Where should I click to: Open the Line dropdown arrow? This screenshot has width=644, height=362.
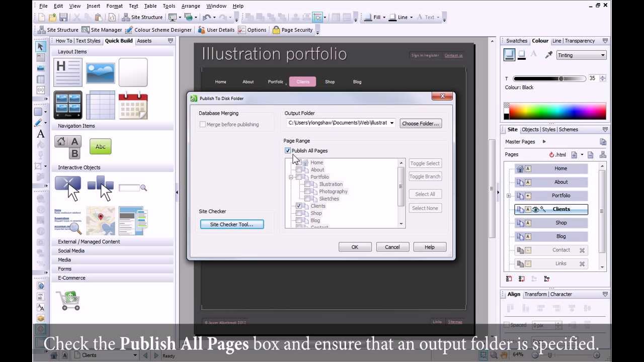coord(411,18)
